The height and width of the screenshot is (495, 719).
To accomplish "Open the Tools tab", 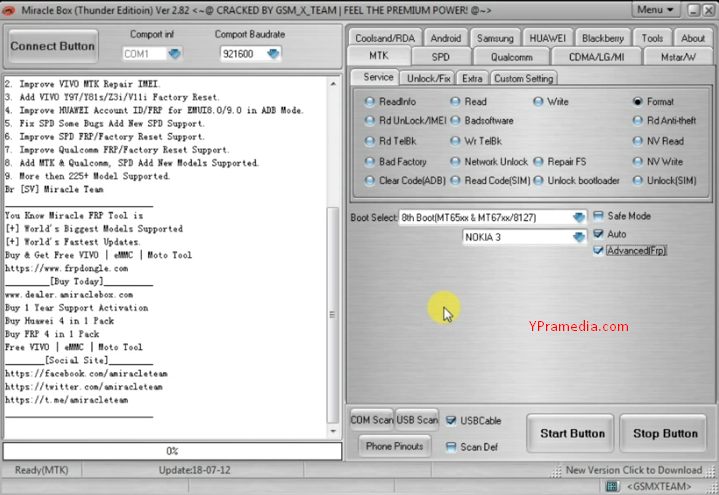I will coord(652,38).
